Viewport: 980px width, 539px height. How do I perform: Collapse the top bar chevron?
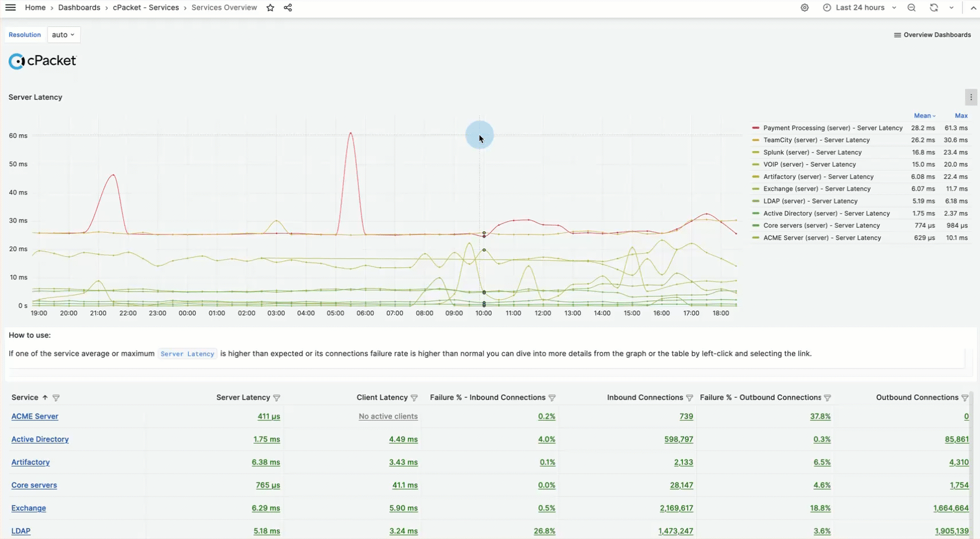[973, 7]
